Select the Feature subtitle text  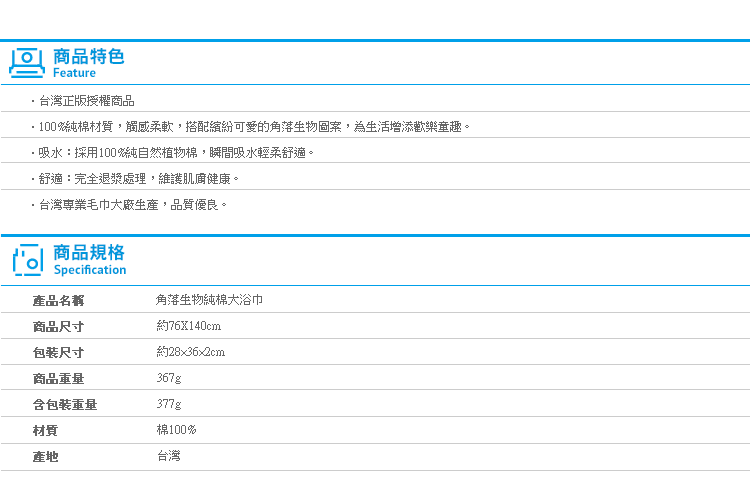click(x=74, y=73)
